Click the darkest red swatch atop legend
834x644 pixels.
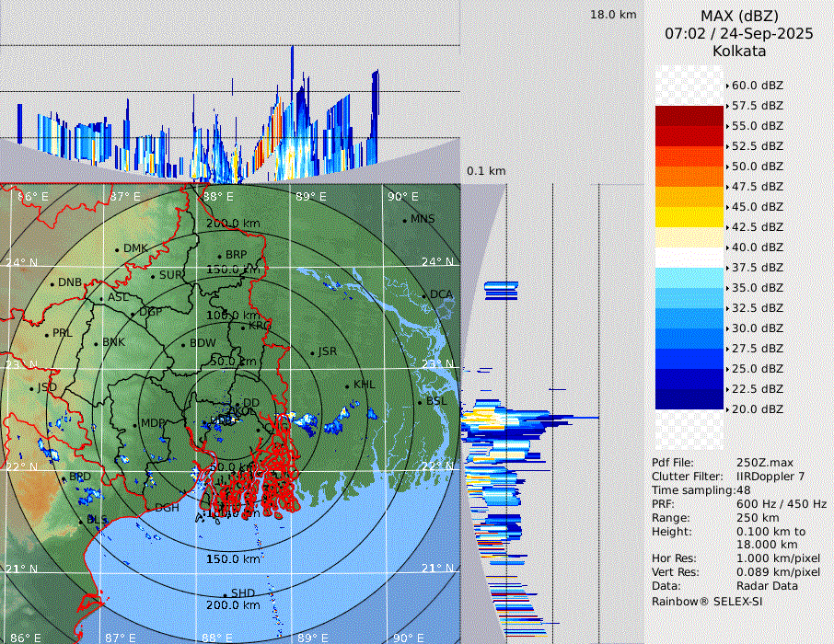coord(689,115)
